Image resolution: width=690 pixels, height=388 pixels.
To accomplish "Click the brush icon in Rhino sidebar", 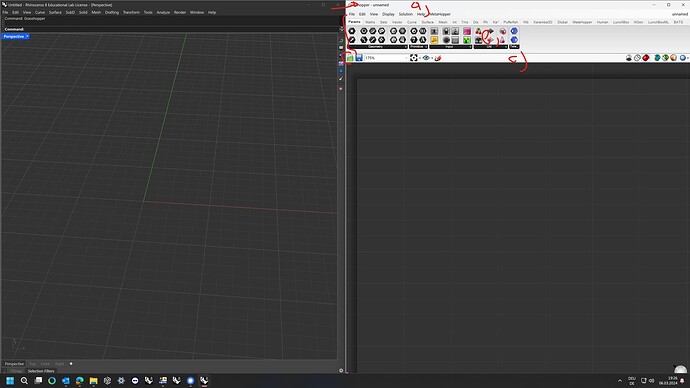I will (x=341, y=79).
